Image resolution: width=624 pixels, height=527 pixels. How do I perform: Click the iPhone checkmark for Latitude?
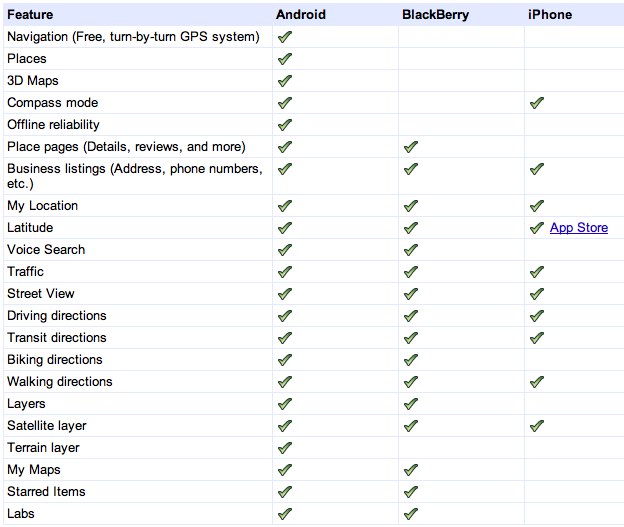pyautogui.click(x=537, y=228)
